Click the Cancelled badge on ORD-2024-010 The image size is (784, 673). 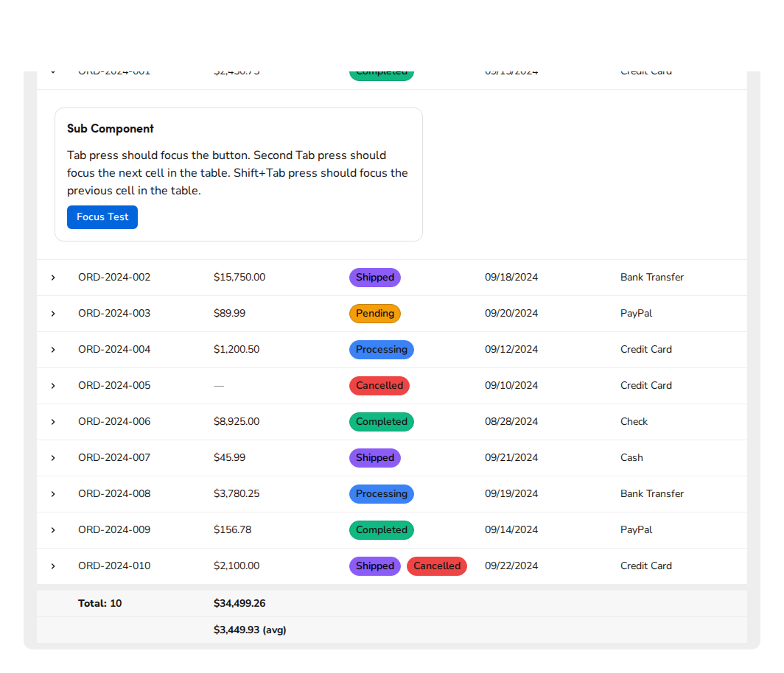pos(436,565)
